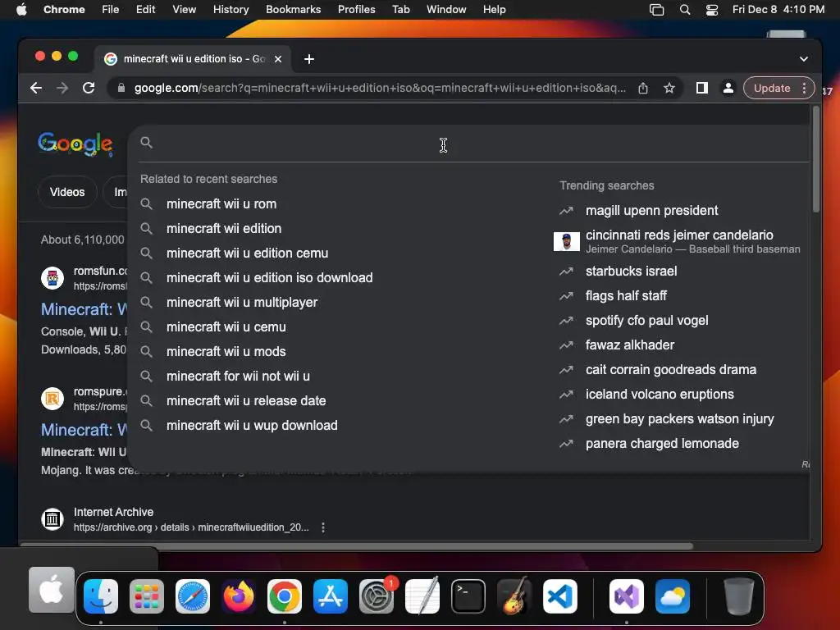Open the Chrome side panel icon

702,88
